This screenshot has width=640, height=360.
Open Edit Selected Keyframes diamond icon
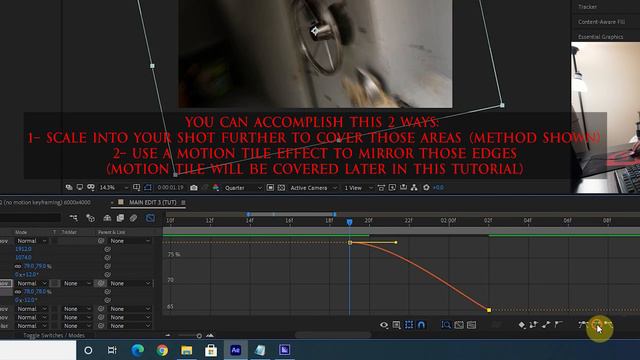[x=522, y=325]
